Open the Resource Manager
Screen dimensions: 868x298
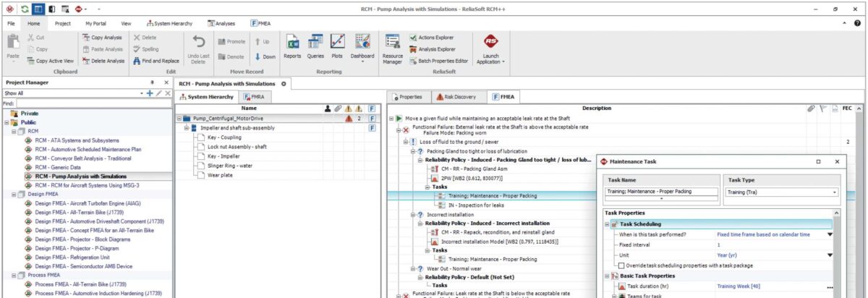pos(393,49)
